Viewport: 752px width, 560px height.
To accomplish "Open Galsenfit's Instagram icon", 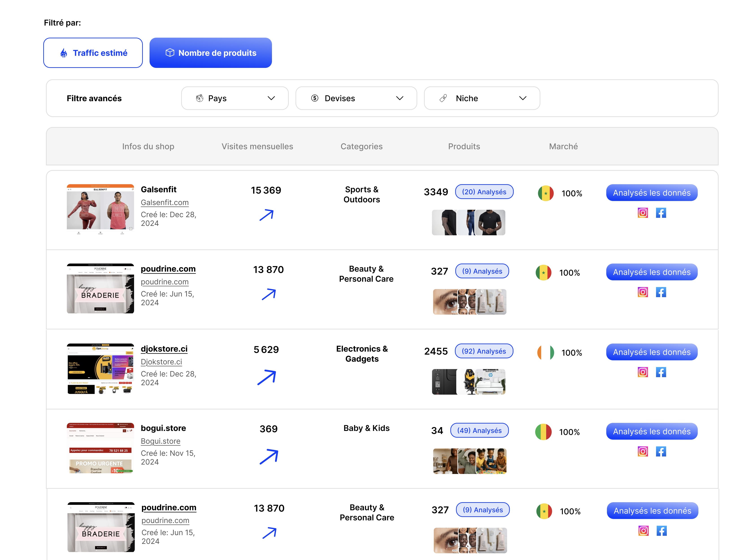I will 642,213.
